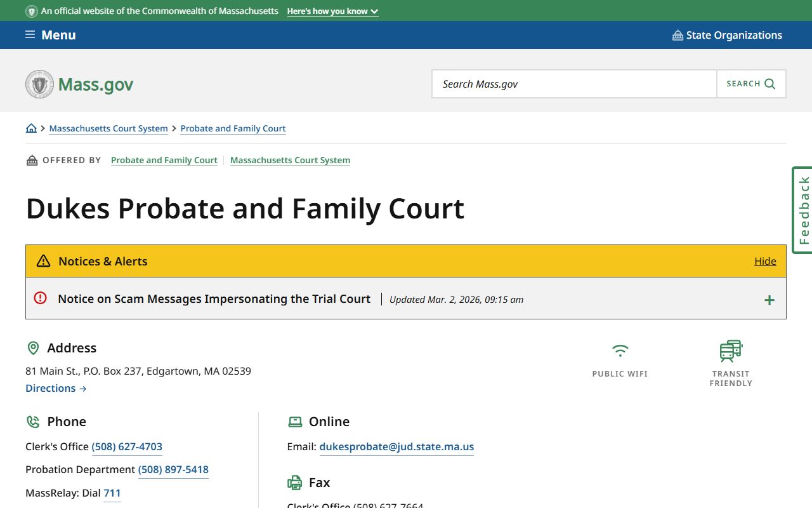Viewport: 812px width, 508px height.
Task: Open State Organizations menu
Action: click(x=727, y=35)
